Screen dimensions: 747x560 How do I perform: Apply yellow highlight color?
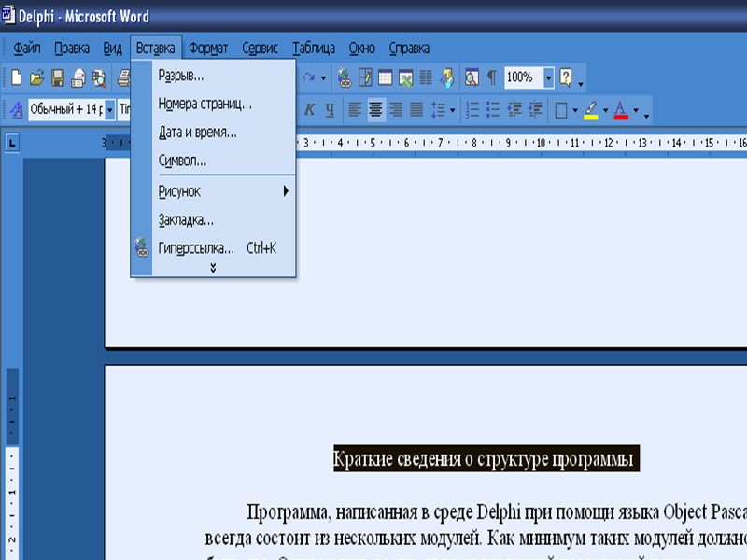point(591,110)
